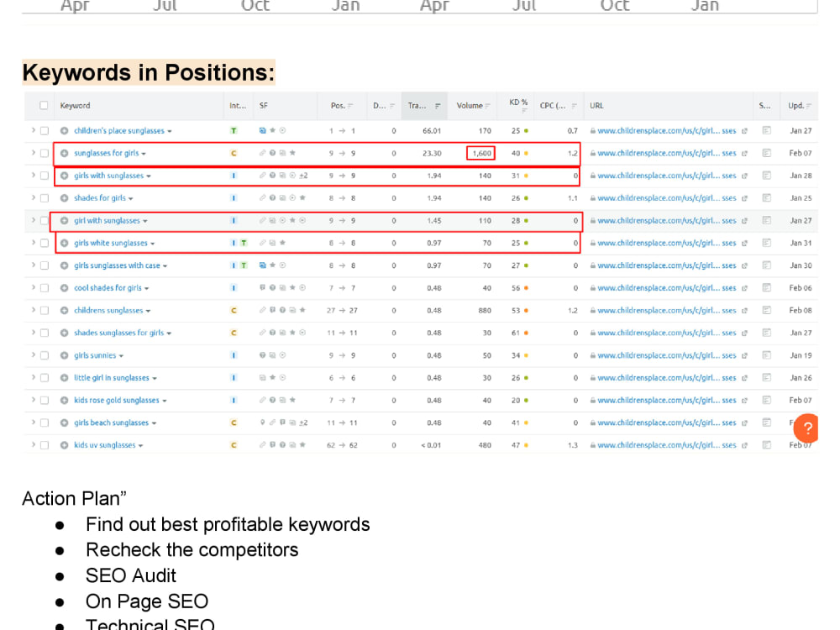Click the SEO Audit bullet text
The image size is (840, 630).
[131, 576]
